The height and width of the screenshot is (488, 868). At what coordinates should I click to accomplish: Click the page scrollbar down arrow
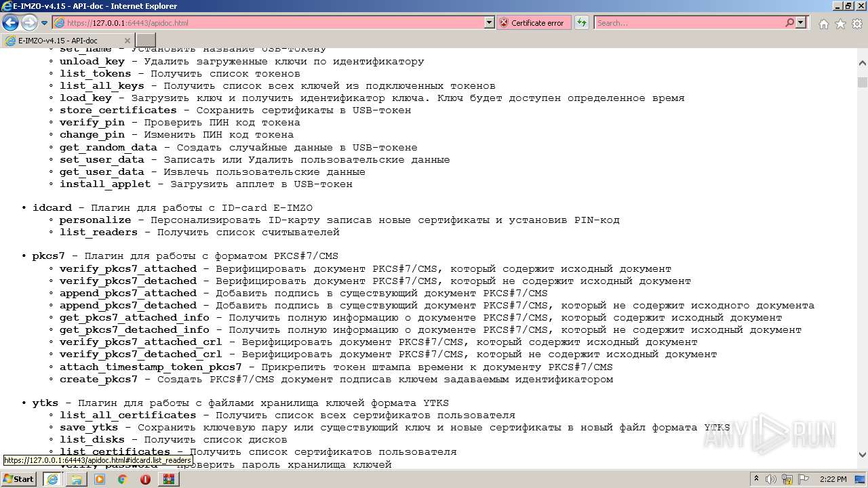862,455
